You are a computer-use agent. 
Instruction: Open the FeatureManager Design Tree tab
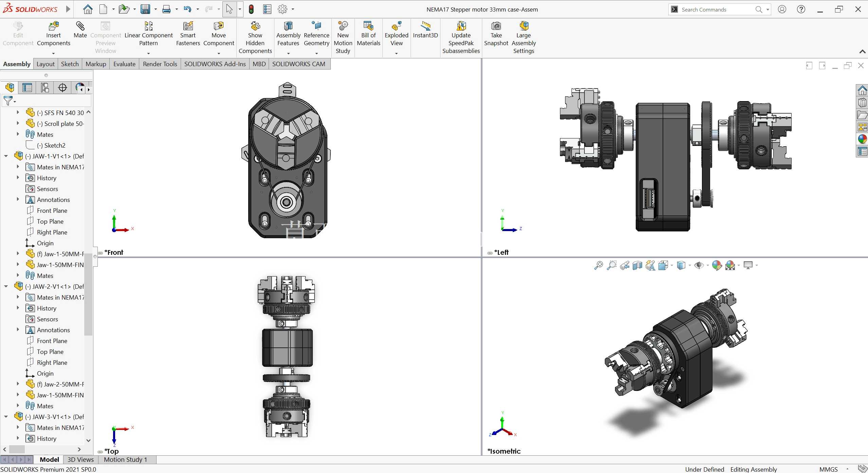point(10,88)
